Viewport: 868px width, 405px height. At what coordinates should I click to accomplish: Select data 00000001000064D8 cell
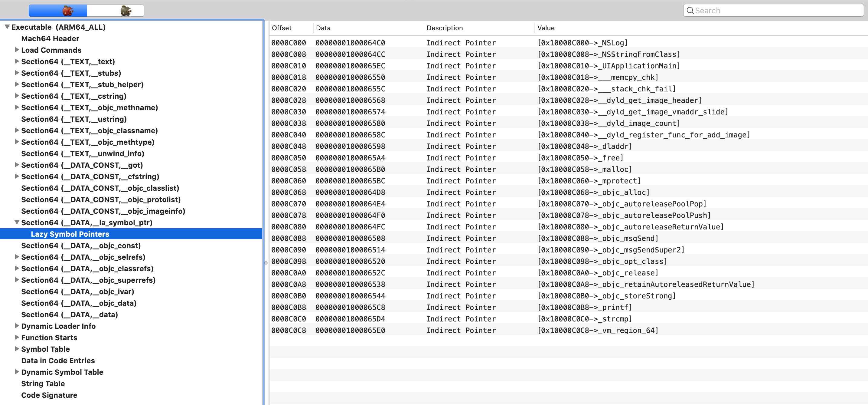pos(350,192)
